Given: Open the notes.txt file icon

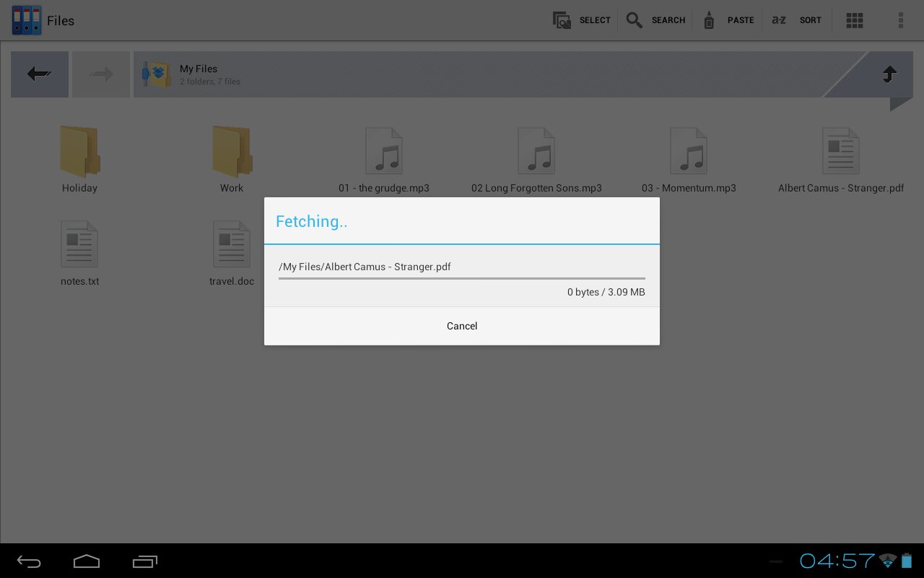Looking at the screenshot, I should coord(79,244).
